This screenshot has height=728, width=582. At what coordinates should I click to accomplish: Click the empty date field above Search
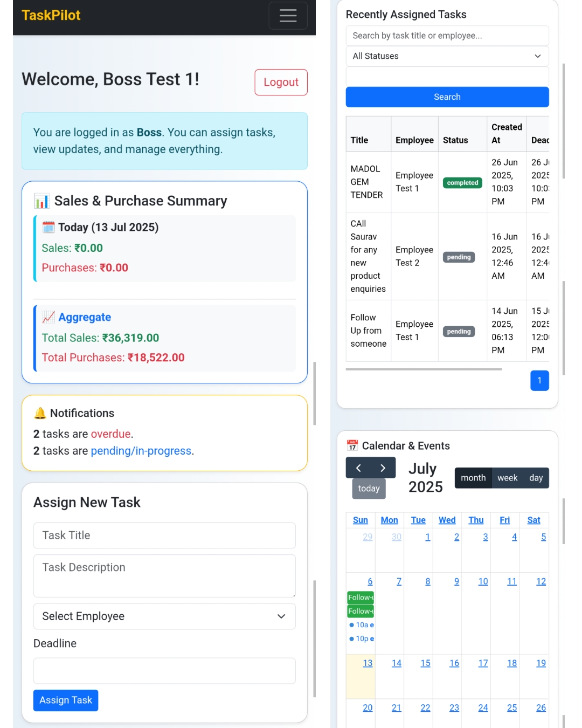(x=447, y=77)
